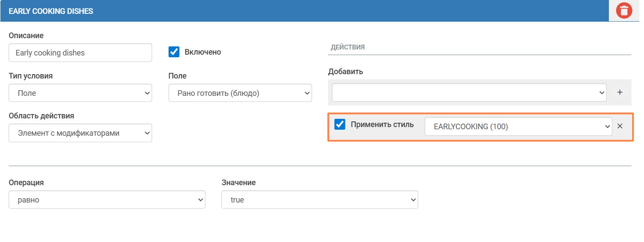Click the EARLY COOKING DISHES header bar
Screen dimensions: 644x242
tap(303, 11)
